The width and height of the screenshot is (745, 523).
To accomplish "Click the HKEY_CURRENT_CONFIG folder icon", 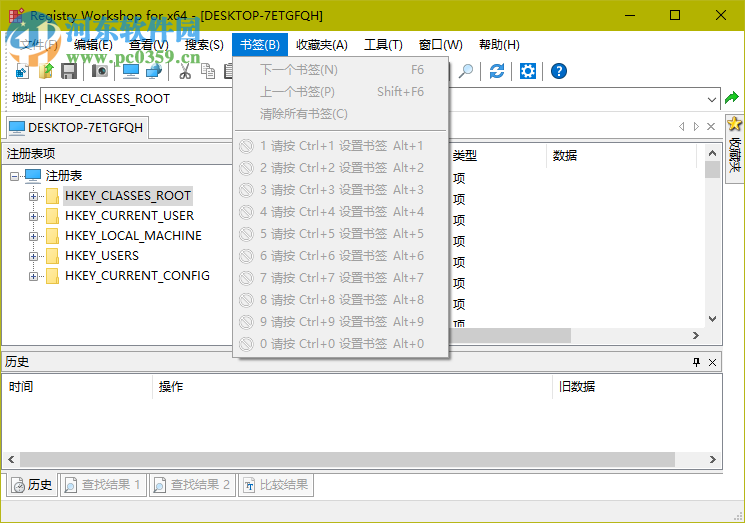I will (x=52, y=276).
